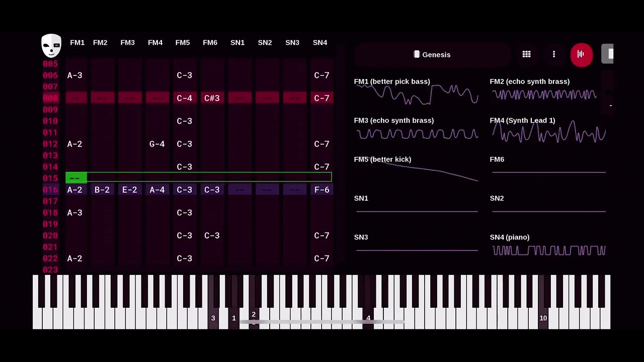Select SN4 C-7 note in row 006

coord(321,75)
